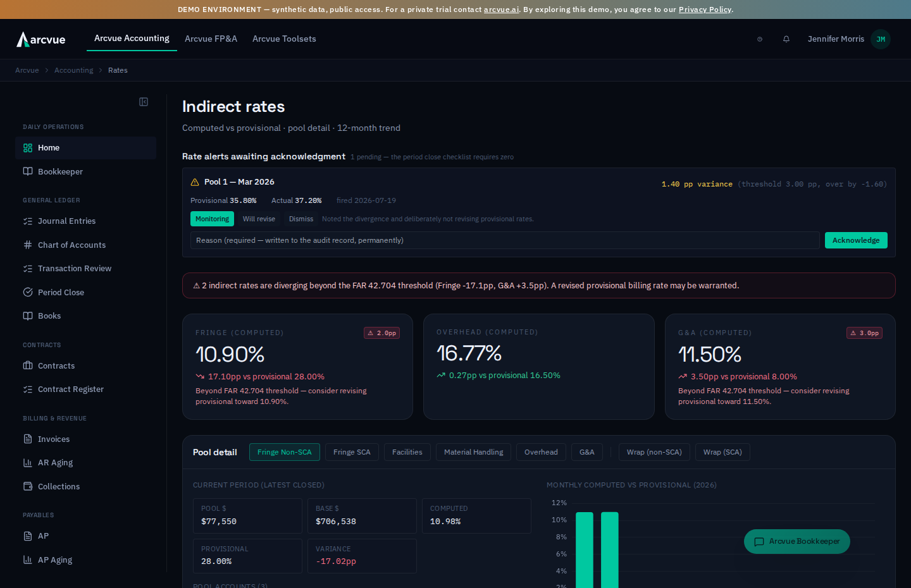Click the Books sidebar icon
The height and width of the screenshot is (588, 911).
click(28, 316)
